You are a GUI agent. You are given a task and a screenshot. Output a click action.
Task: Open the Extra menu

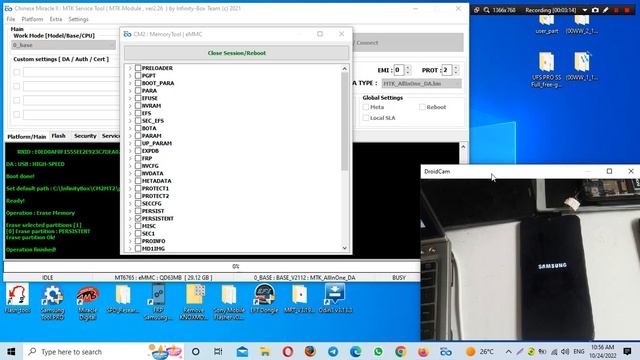coord(56,19)
